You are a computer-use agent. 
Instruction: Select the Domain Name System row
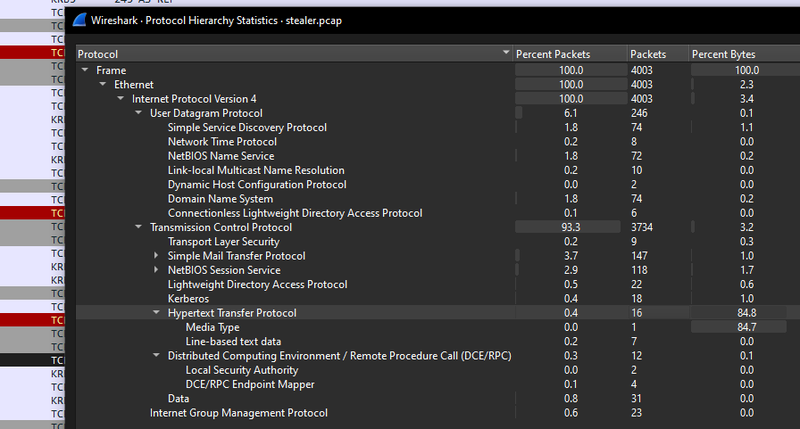pyautogui.click(x=221, y=199)
